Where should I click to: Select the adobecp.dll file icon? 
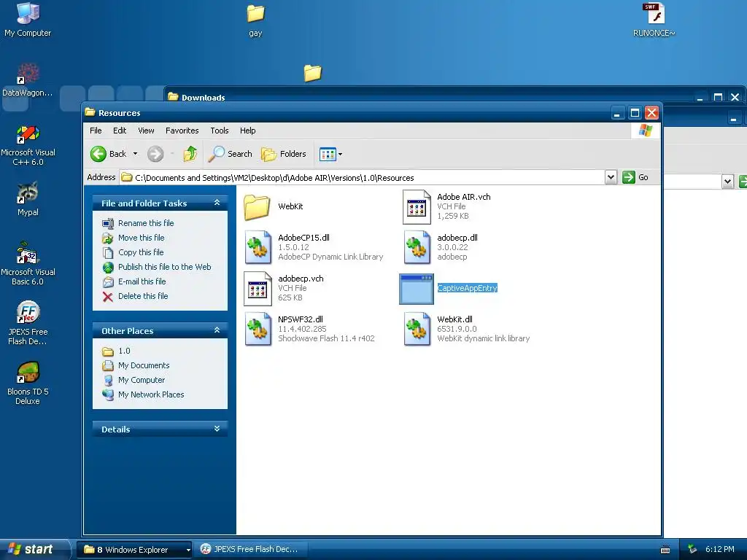[417, 247]
